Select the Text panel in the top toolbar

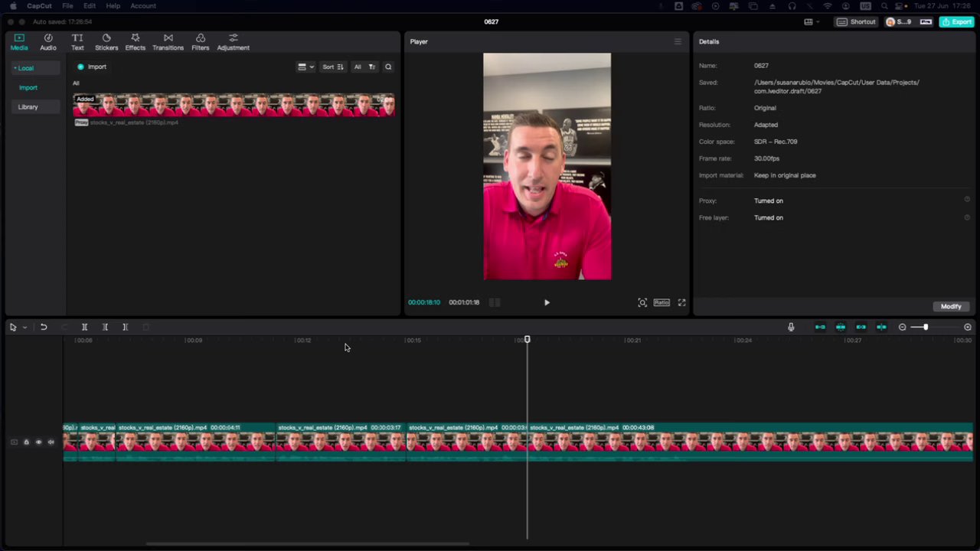click(x=77, y=42)
